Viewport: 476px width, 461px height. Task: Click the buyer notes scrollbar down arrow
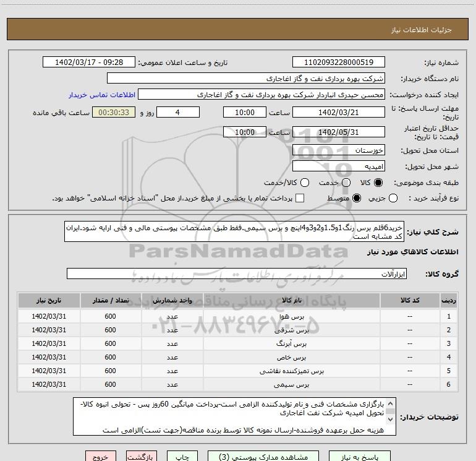click(391, 420)
